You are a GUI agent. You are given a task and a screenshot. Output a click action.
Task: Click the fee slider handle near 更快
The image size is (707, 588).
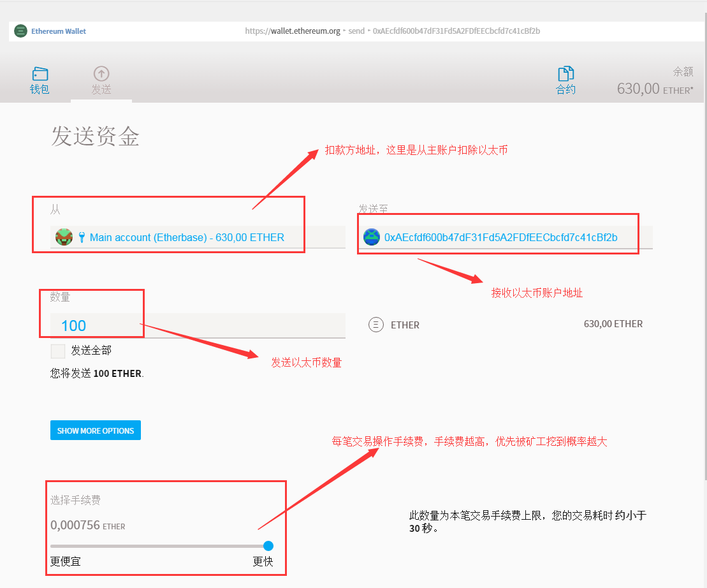coord(268,546)
